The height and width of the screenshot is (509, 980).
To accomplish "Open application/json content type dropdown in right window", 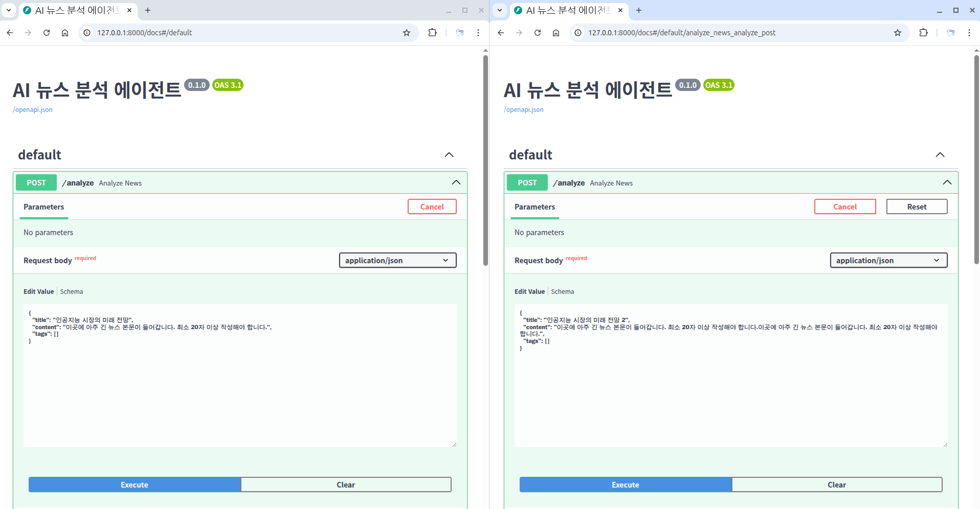I will [x=888, y=261].
